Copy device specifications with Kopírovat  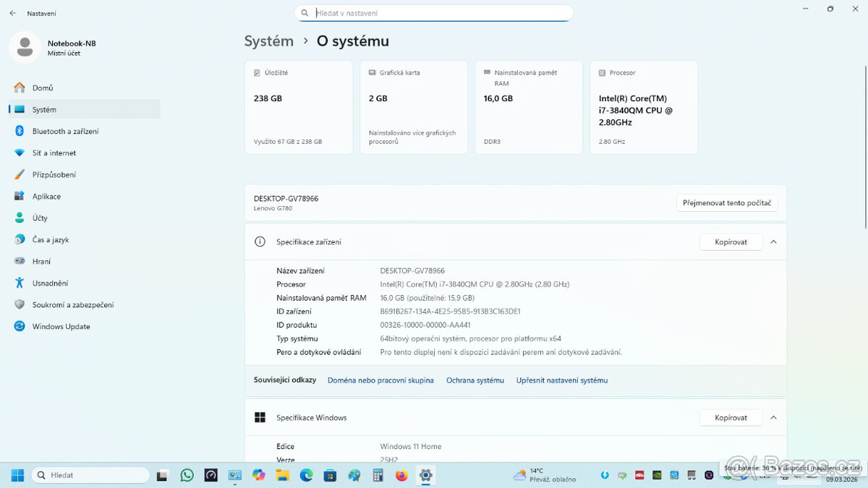click(731, 241)
